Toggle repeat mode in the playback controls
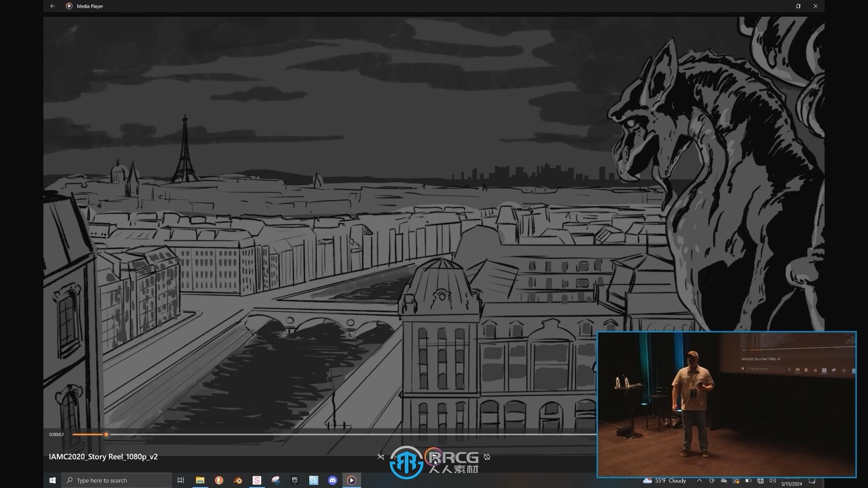Screen dimensions: 868x488 (487, 457)
